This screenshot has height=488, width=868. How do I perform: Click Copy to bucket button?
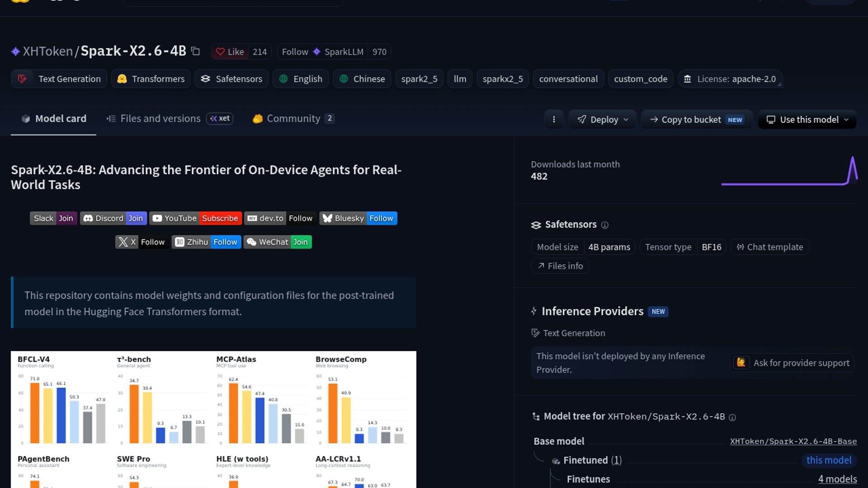pos(697,119)
